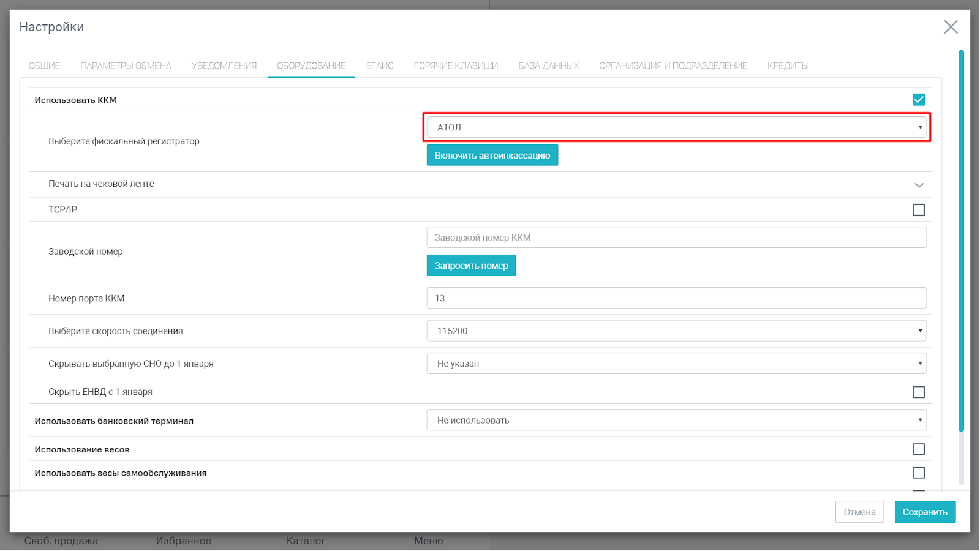Screen dimensions: 980x551
Task: Click the Выберите скорость соединения label
Action: point(116,331)
